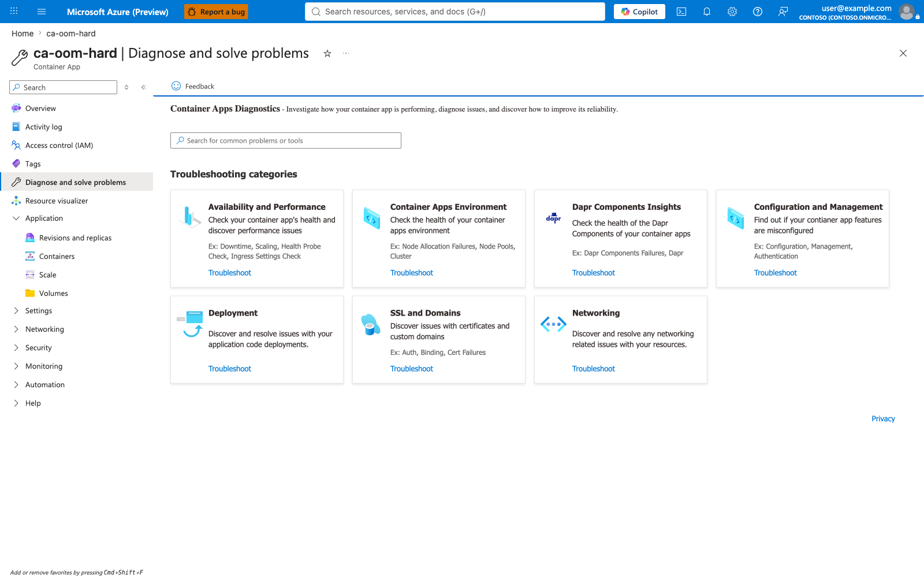This screenshot has width=924, height=578.
Task: Collapse the Application section
Action: 16,218
